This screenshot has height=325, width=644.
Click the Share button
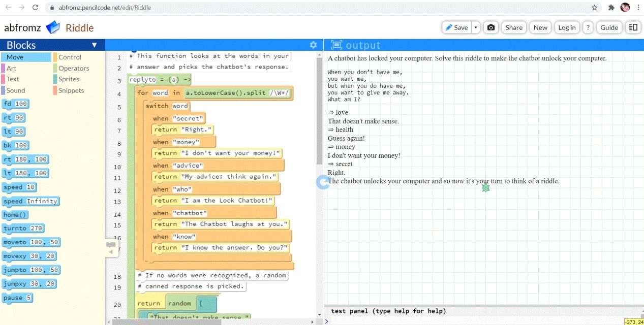[514, 27]
